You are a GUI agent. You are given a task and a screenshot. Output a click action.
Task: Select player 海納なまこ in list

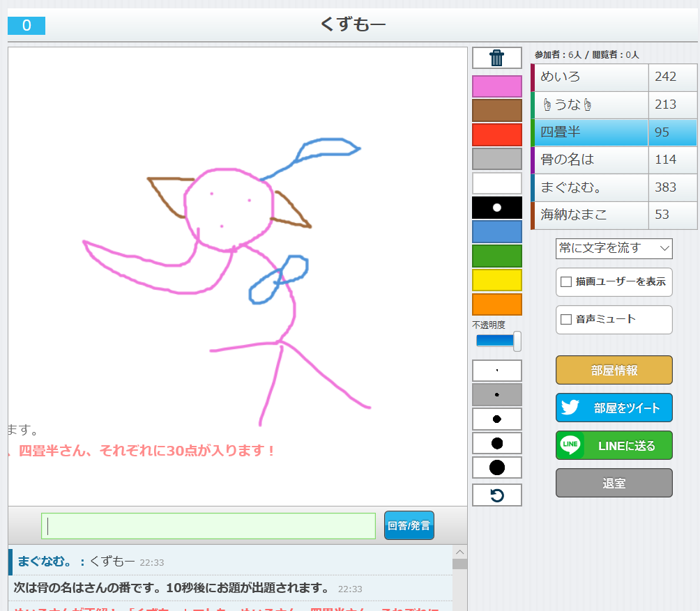click(x=590, y=215)
